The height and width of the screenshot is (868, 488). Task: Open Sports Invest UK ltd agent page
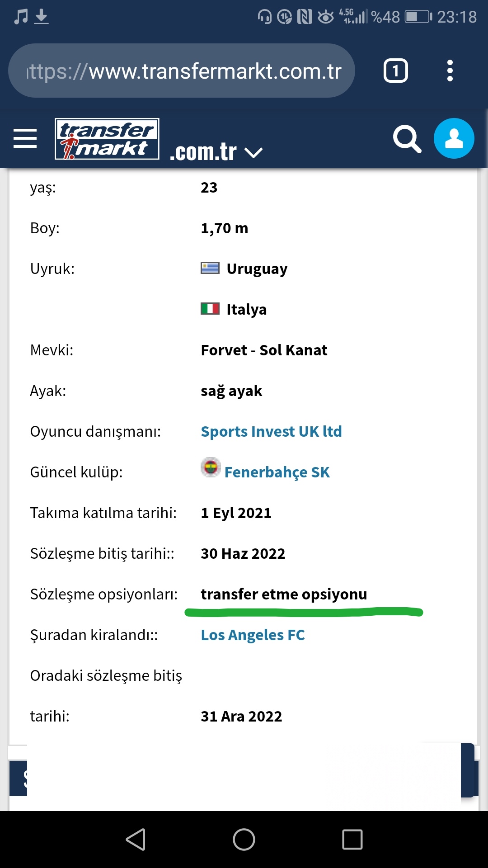(x=271, y=431)
